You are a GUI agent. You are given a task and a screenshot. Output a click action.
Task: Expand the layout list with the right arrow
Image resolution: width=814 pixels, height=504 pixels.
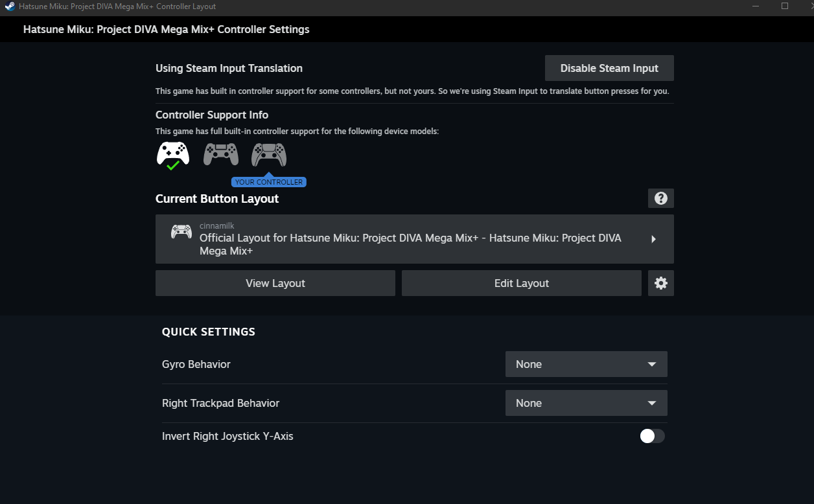[x=653, y=239]
